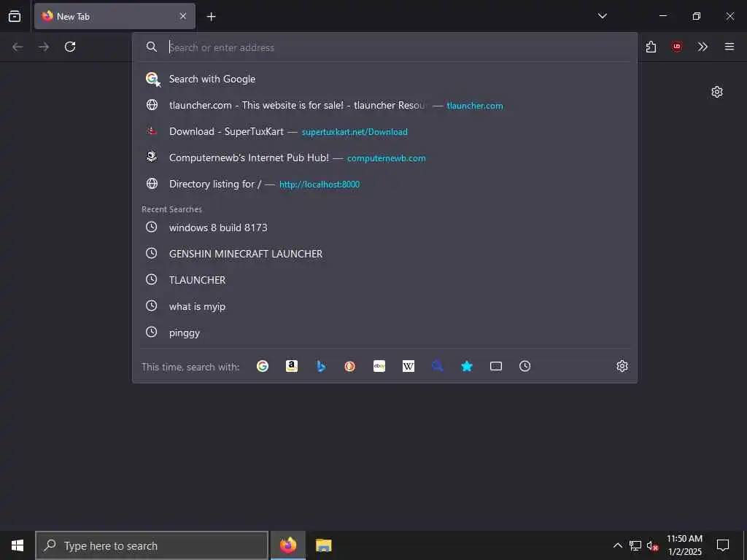List all tabs dropdown arrow
747x560 pixels.
(x=603, y=16)
